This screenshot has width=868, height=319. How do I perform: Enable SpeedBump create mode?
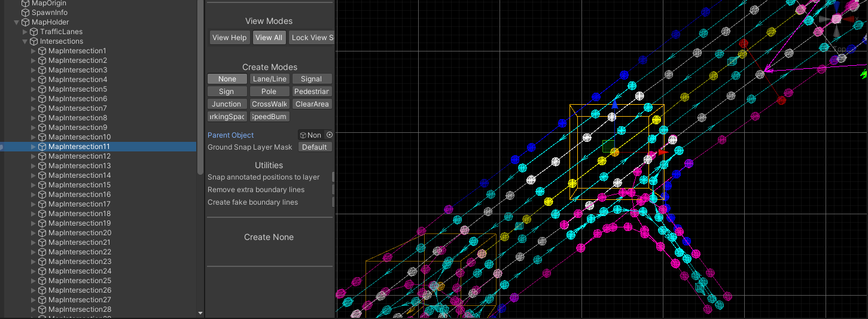pyautogui.click(x=270, y=117)
